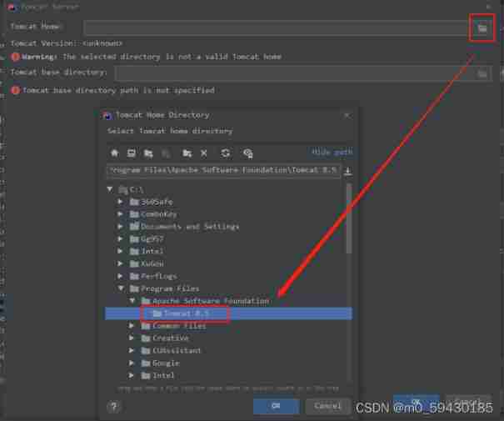Expand the first Intel folder under C:\
Viewport: 504px width, 421px height.
tap(120, 251)
